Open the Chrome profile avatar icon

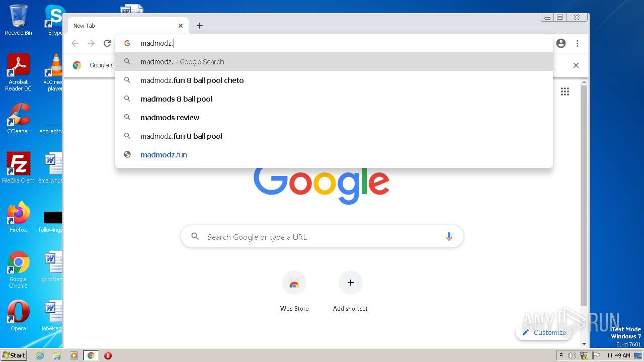coord(561,43)
